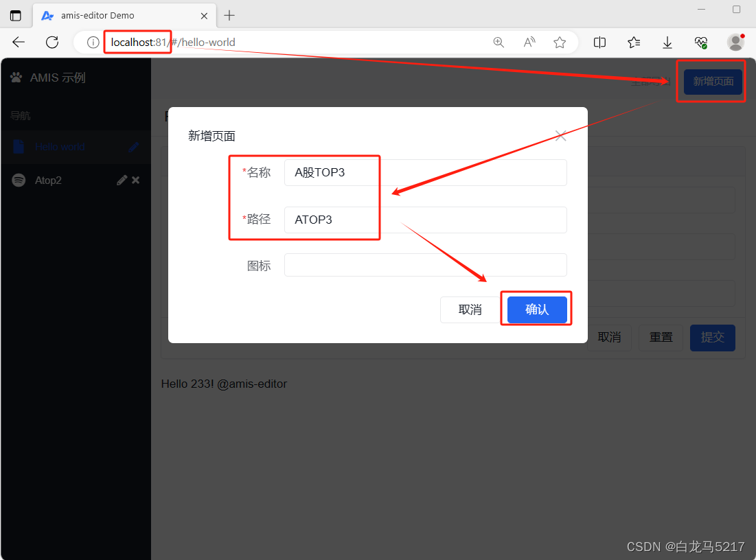Confirm new page with 确认 button

tap(536, 309)
